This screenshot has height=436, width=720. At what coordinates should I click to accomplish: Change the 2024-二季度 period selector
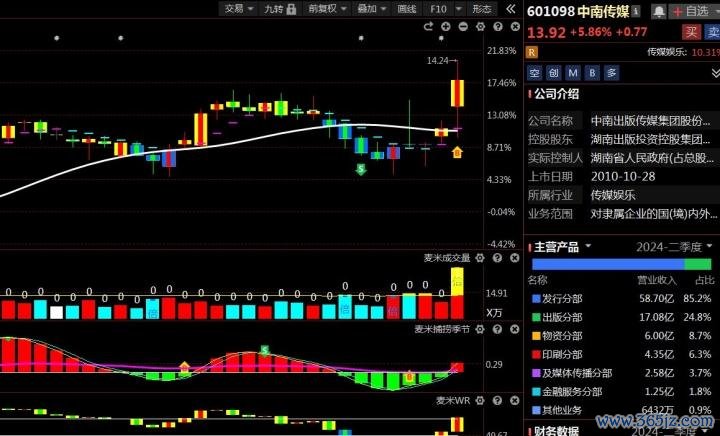(x=674, y=247)
